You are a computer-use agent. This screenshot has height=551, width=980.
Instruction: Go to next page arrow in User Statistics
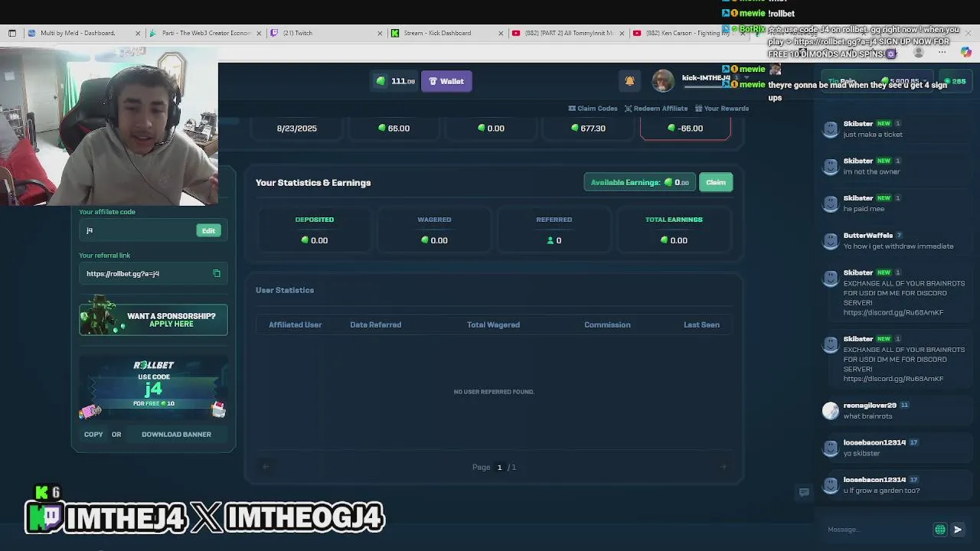click(x=723, y=467)
